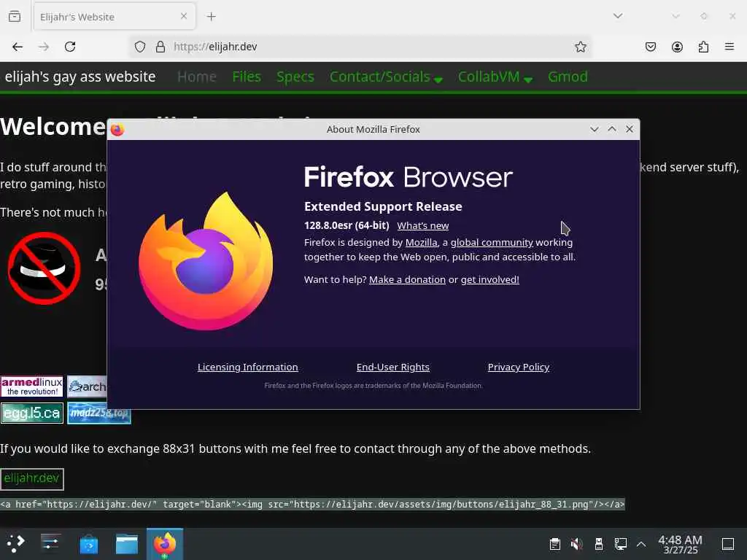Click the forward navigation arrow

pyautogui.click(x=44, y=47)
